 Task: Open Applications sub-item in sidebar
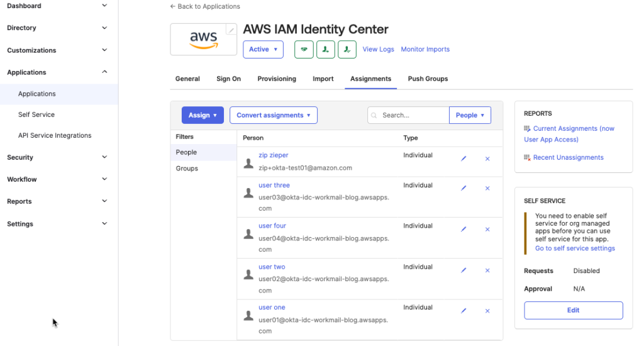pyautogui.click(x=59, y=94)
